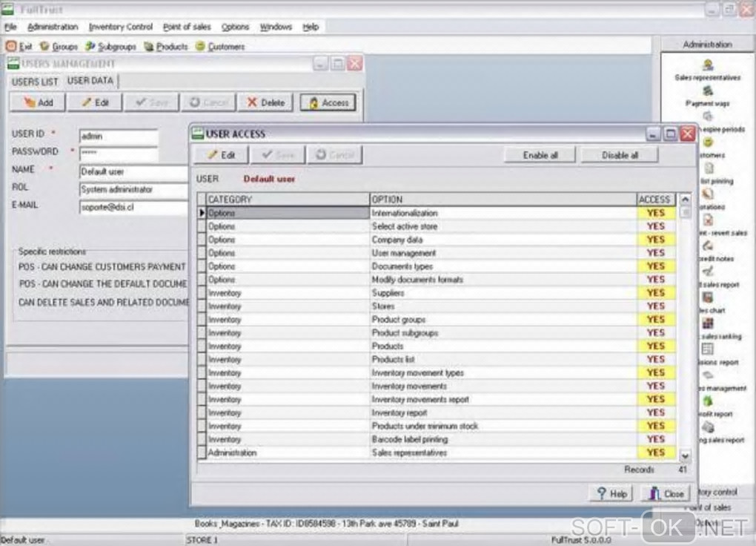Click Edit in the Users Management toolbar
The image size is (756, 546).
[95, 102]
